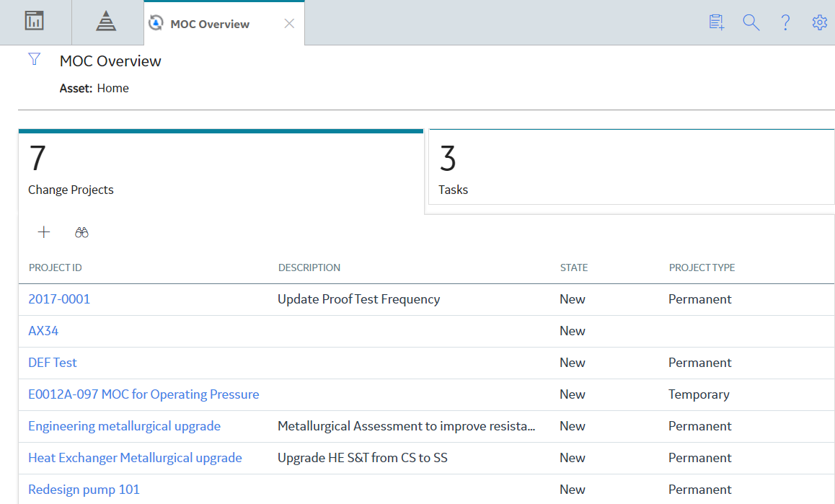This screenshot has height=504, width=835.
Task: Open project AX34 link
Action: pos(43,331)
